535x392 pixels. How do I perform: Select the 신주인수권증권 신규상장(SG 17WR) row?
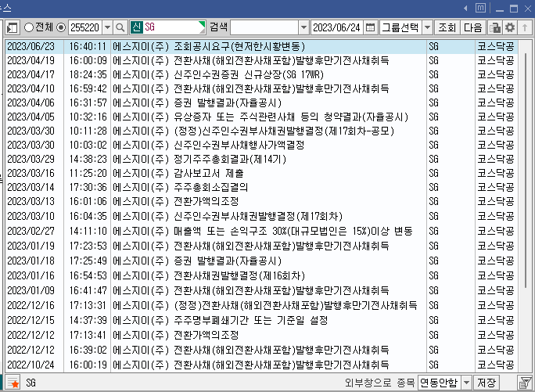pyautogui.click(x=261, y=74)
